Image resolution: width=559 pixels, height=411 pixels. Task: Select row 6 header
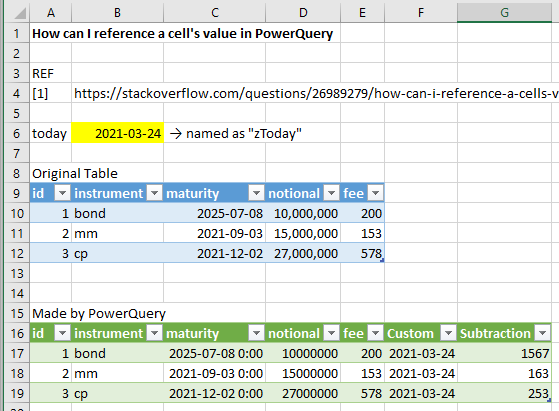[17, 133]
